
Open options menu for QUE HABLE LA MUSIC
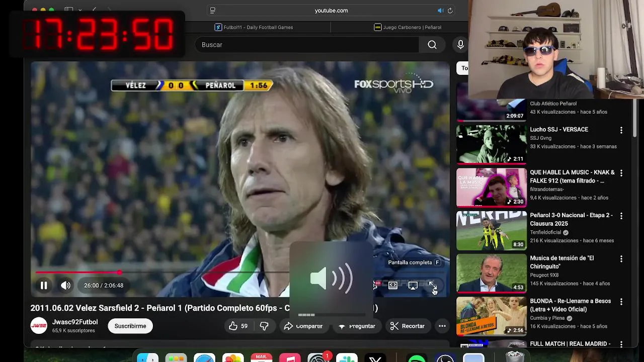621,173
